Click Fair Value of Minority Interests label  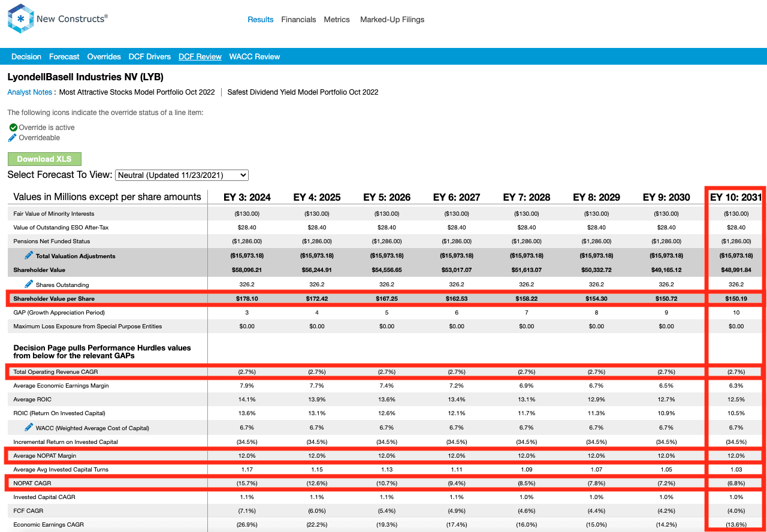(54, 213)
